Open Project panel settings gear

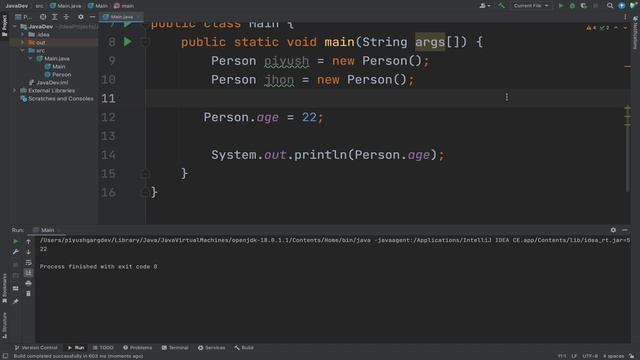coord(80,17)
